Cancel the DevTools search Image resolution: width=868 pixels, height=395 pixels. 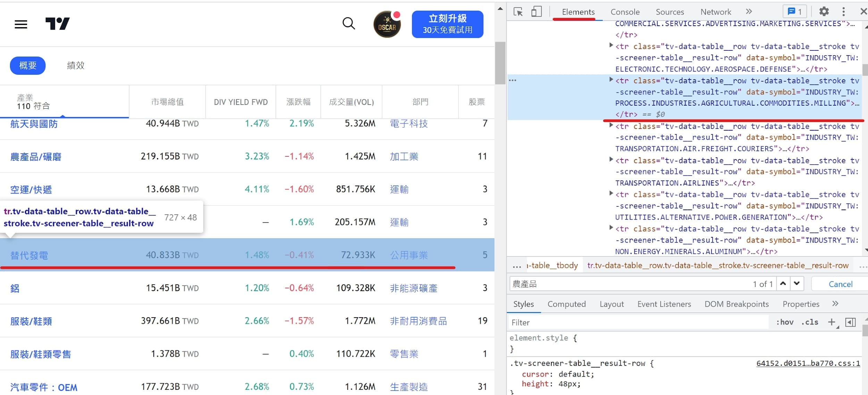tap(840, 284)
